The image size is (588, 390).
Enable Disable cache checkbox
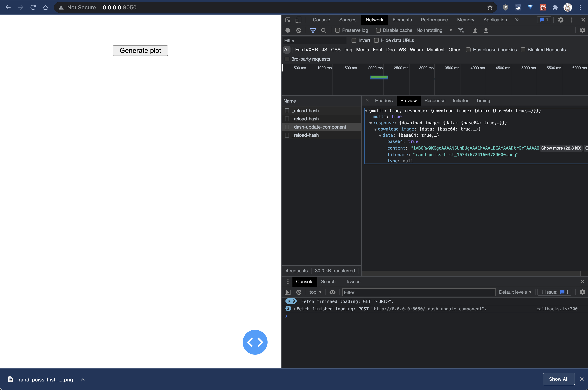click(378, 30)
